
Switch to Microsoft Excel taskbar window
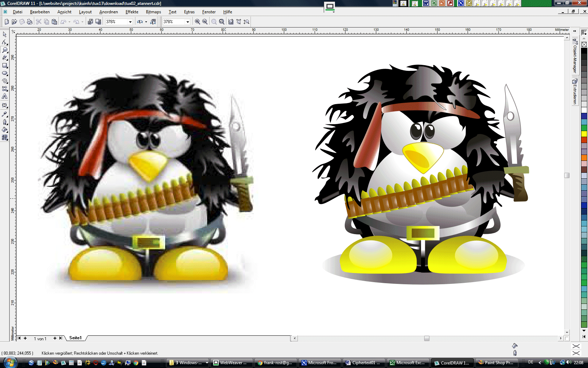tap(409, 363)
